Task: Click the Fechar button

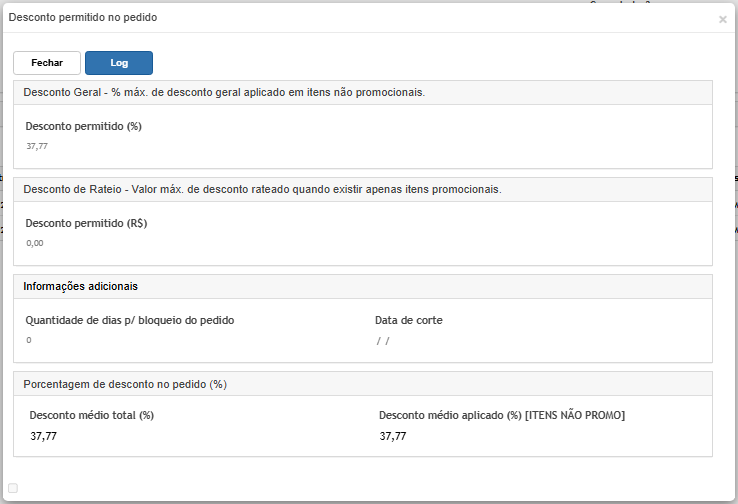Action: pyautogui.click(x=47, y=63)
